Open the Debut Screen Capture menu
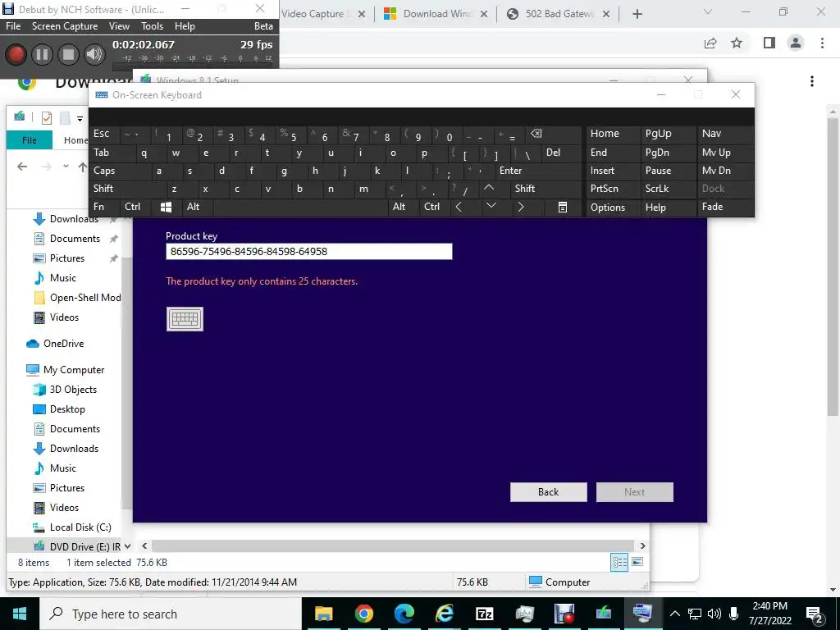840x630 pixels. (x=65, y=25)
